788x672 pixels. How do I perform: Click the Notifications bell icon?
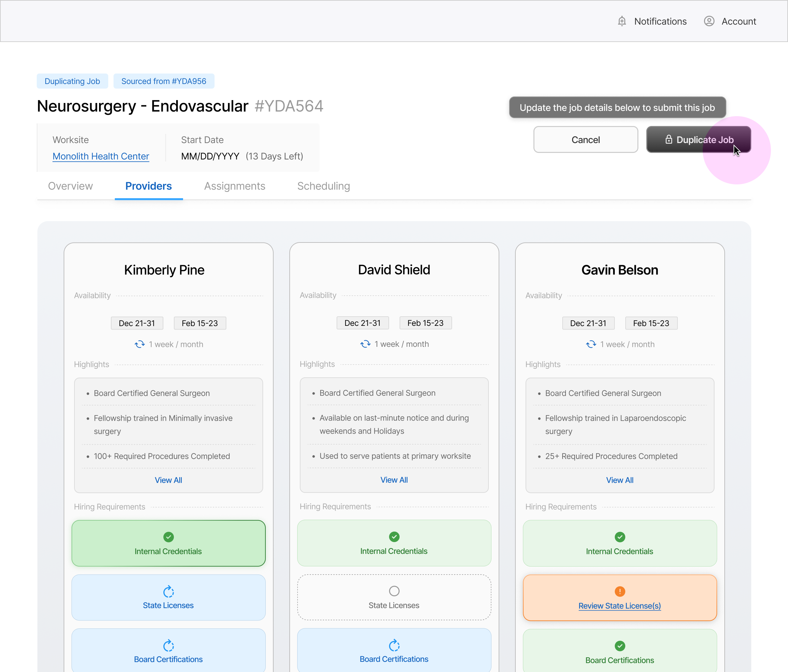[622, 21]
